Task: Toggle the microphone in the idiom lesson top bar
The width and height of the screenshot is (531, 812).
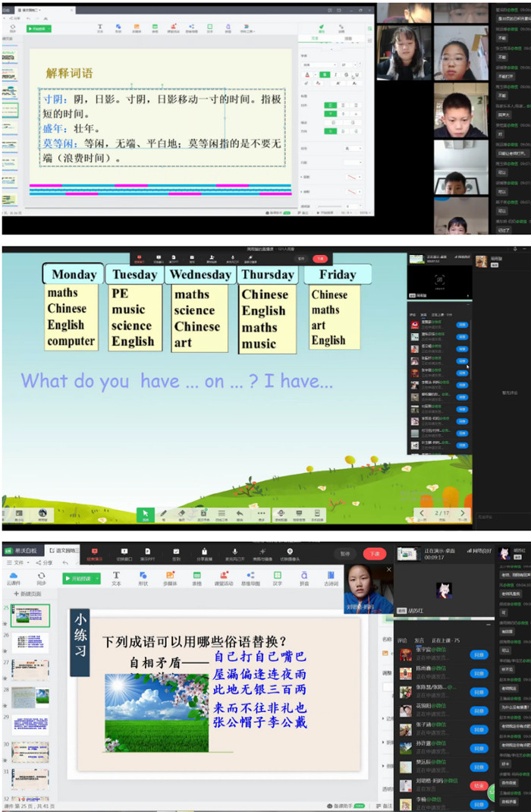Action: coord(235,553)
